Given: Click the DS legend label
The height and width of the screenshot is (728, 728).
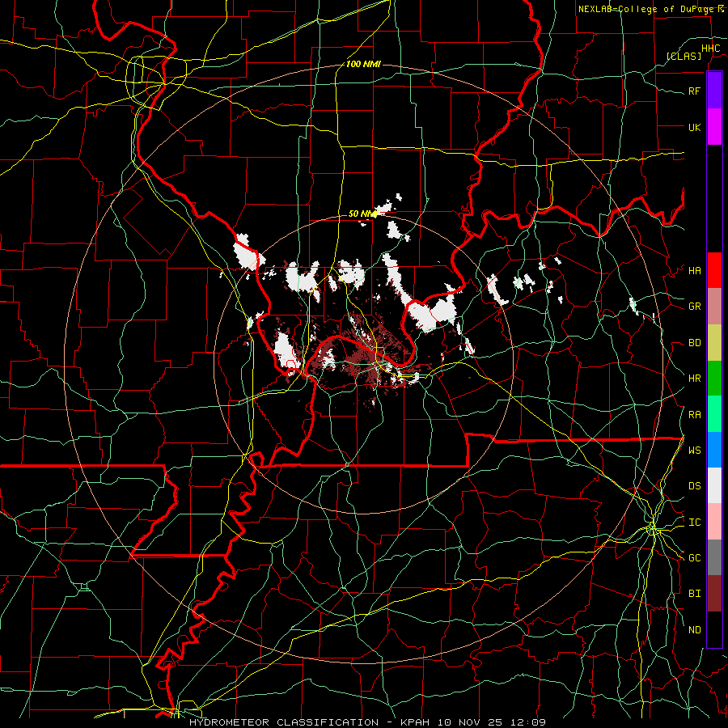Looking at the screenshot, I should click(x=695, y=486).
